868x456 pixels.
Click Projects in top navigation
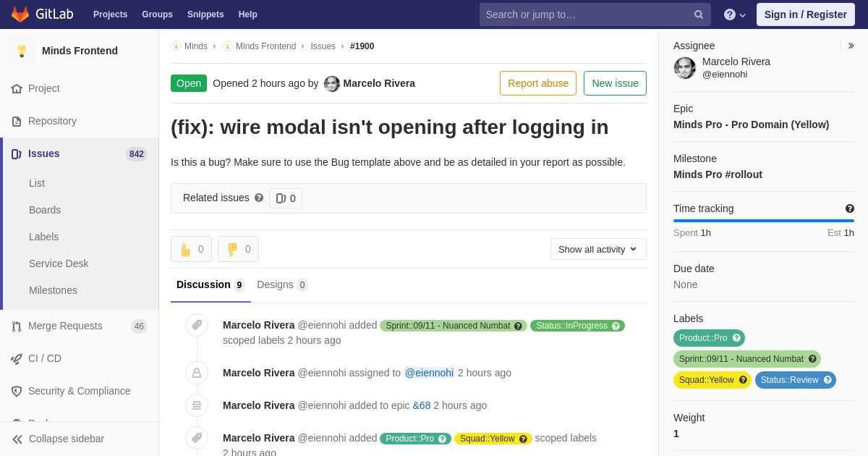coord(110,14)
